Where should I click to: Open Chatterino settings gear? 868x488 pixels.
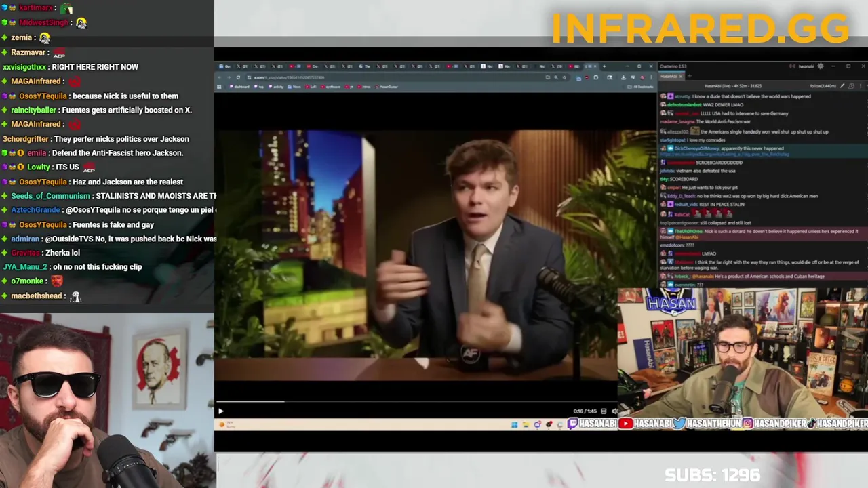(821, 66)
